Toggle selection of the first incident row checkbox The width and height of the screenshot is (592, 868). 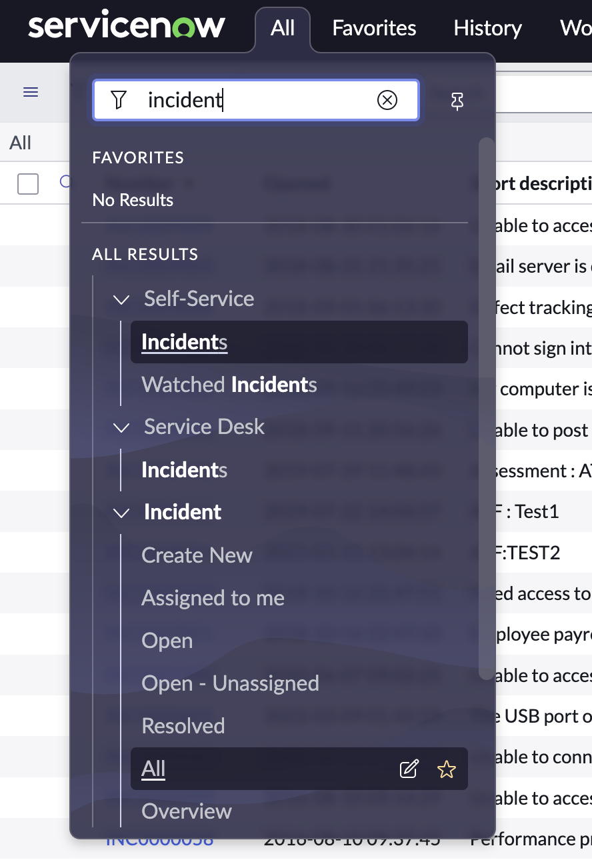click(27, 225)
